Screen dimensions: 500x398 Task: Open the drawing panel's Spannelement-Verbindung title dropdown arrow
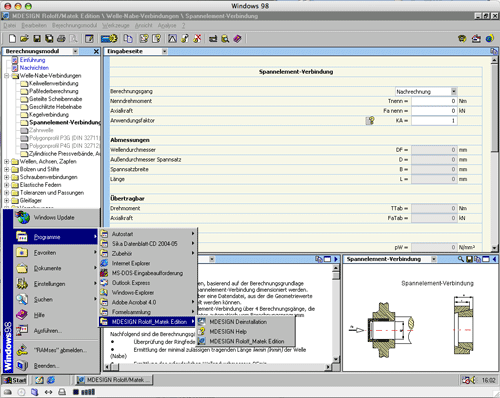[434, 259]
